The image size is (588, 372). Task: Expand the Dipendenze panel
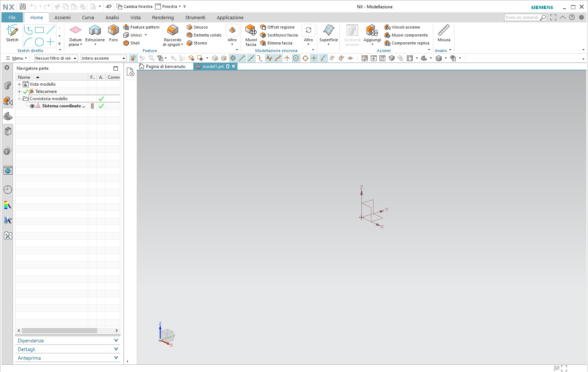[x=68, y=341]
